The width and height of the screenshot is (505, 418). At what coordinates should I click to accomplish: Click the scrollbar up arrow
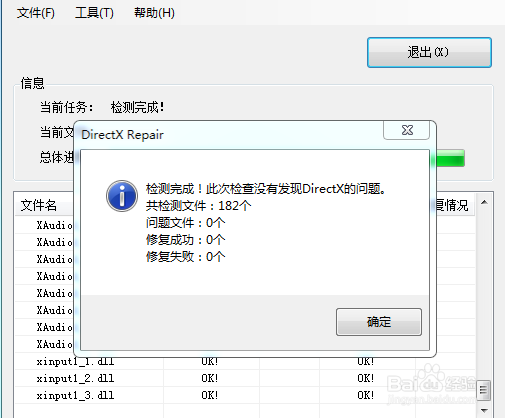(484, 202)
